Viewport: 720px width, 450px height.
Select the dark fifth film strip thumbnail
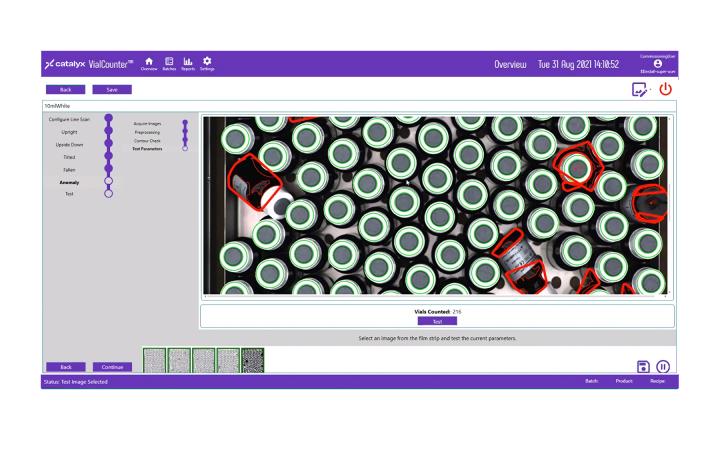(253, 360)
